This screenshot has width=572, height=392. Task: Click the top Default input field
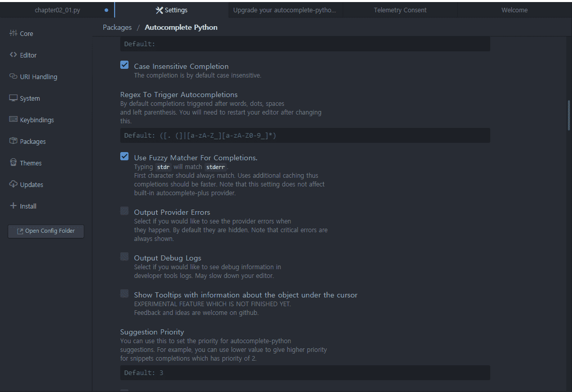pos(305,44)
